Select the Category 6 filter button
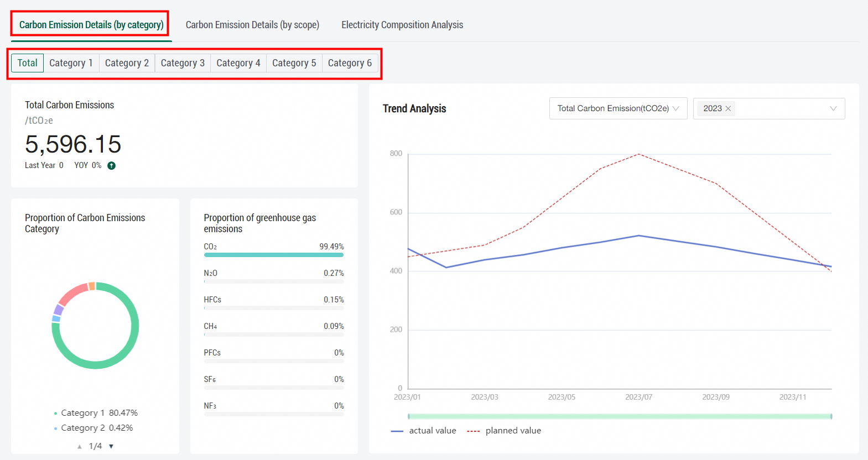This screenshot has height=460, width=868. coord(350,63)
